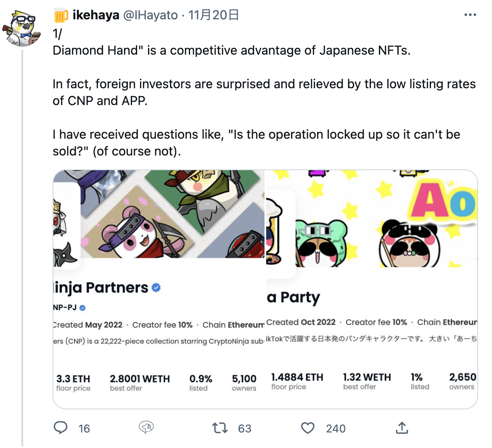Click the 11月20日 tweet timestamp
This screenshot has width=492, height=448.
click(x=214, y=15)
